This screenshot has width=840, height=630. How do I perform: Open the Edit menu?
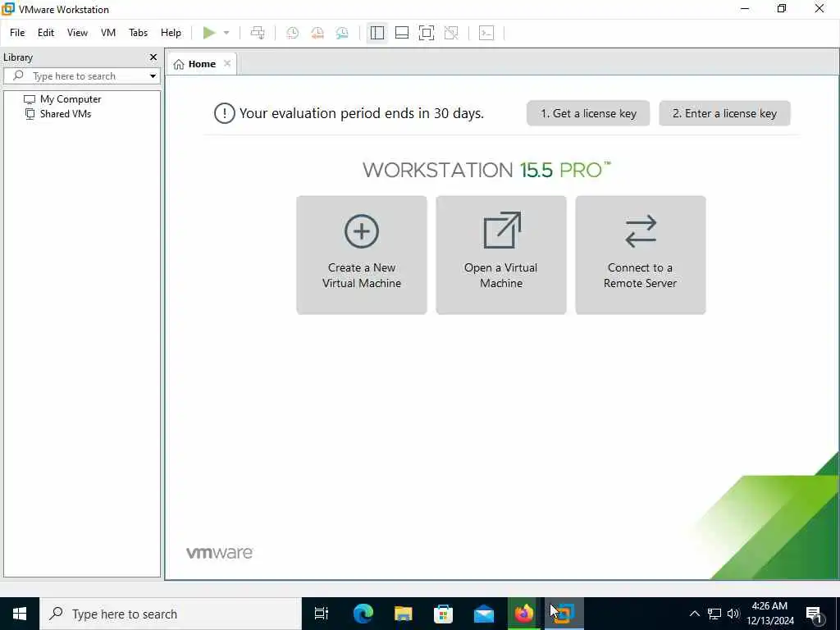click(x=46, y=33)
